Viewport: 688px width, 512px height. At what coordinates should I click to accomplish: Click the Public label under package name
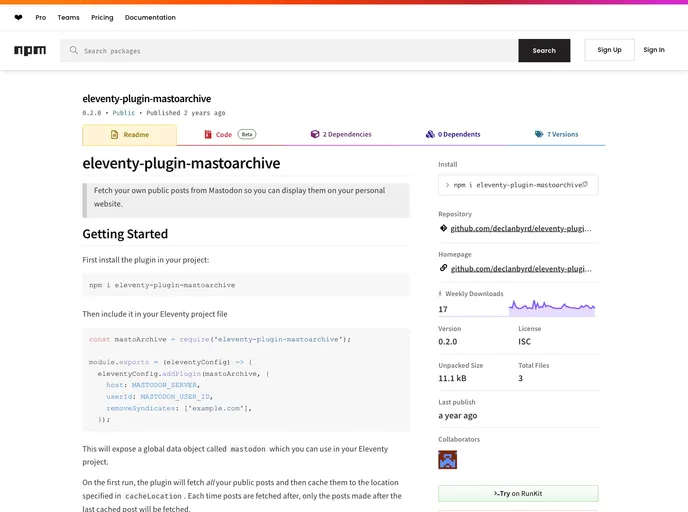(124, 113)
